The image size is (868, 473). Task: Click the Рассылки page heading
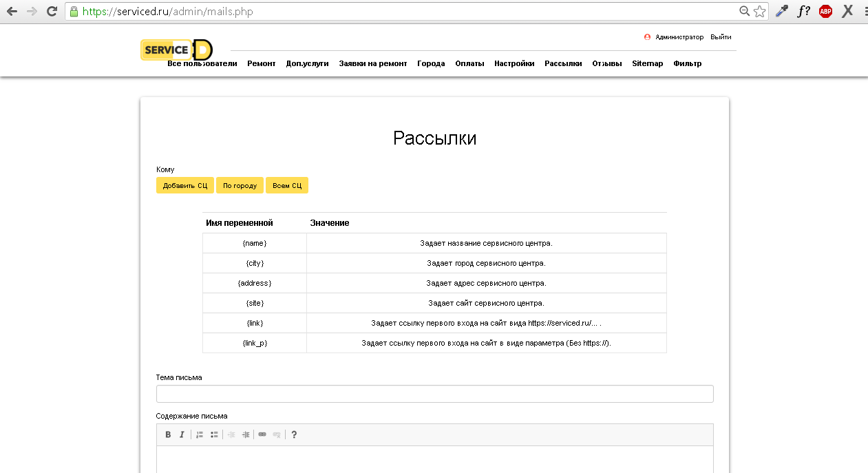(435, 138)
